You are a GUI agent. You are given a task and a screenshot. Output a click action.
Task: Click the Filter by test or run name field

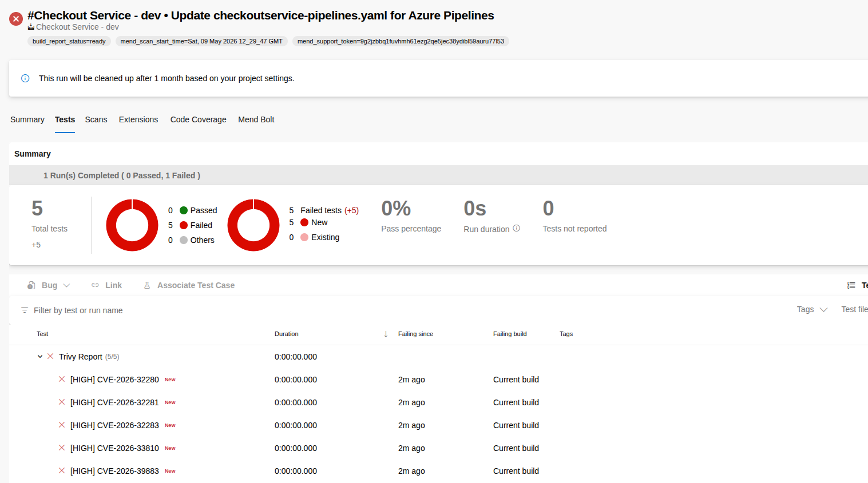click(78, 310)
